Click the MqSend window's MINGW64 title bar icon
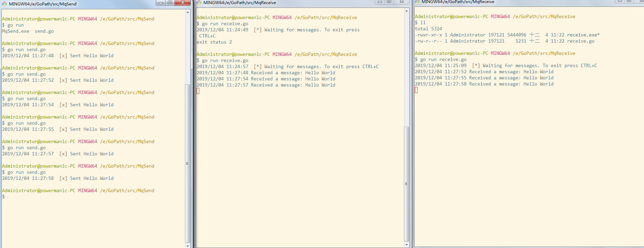This screenshot has width=644, height=248. tap(4, 4)
